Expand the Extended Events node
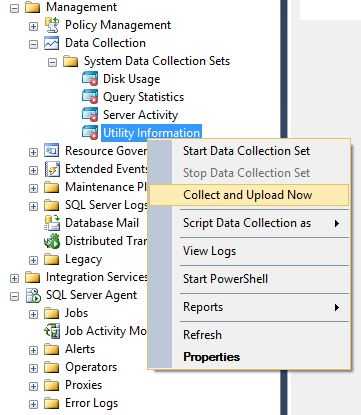361x415 pixels. click(33, 170)
